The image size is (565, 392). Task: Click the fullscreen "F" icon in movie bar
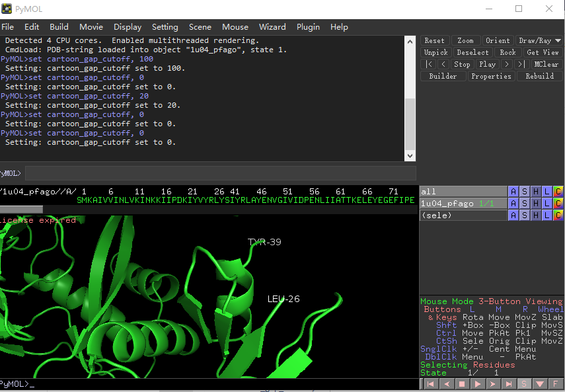[555, 383]
